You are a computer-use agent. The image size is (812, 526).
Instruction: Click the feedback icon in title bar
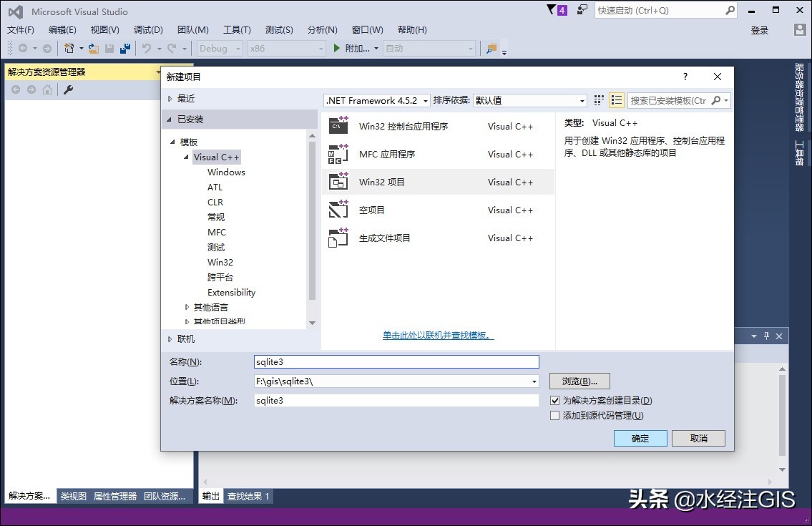(x=582, y=10)
